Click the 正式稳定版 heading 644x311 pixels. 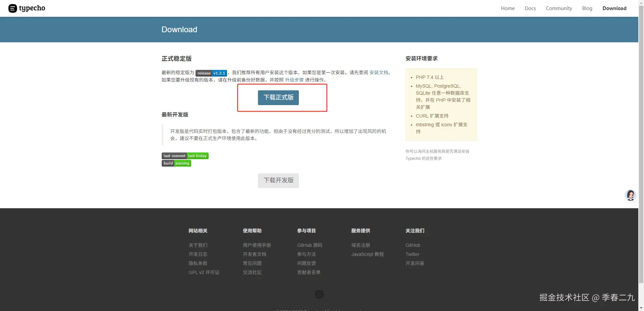176,59
